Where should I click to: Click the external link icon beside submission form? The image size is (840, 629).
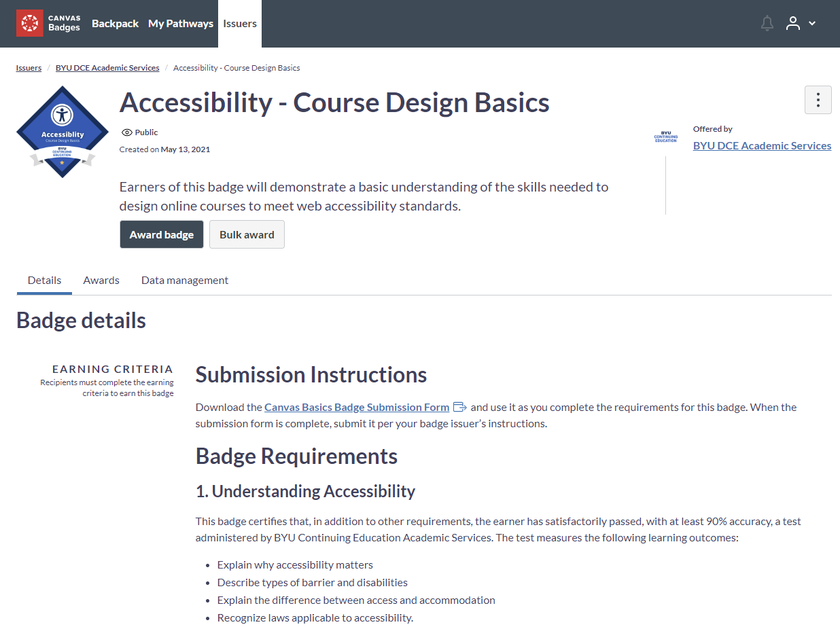460,407
